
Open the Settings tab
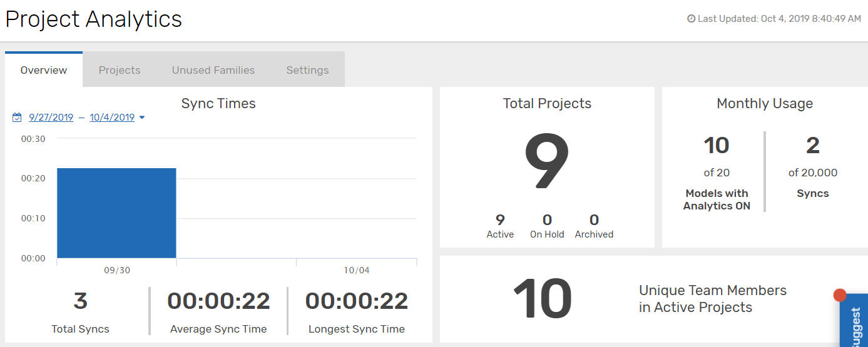click(307, 70)
